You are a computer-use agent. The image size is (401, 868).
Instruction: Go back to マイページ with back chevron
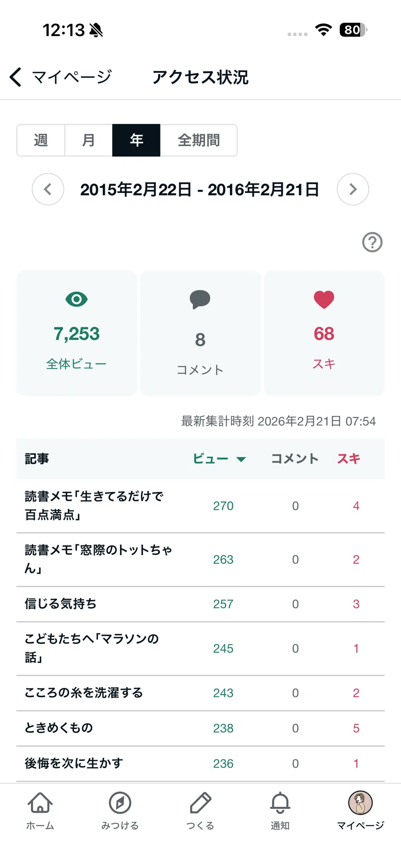(x=15, y=77)
